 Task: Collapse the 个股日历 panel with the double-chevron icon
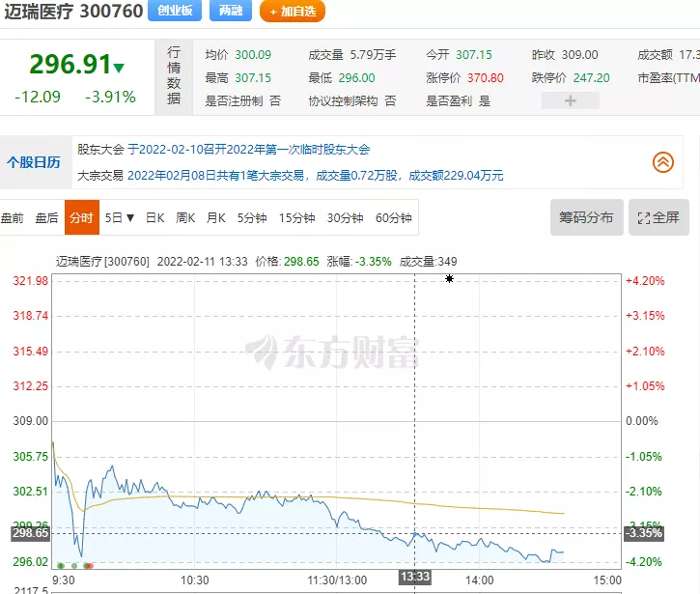663,162
